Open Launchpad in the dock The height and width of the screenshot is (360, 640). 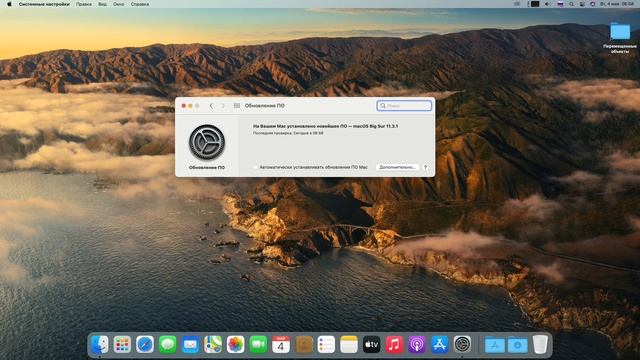[122, 344]
